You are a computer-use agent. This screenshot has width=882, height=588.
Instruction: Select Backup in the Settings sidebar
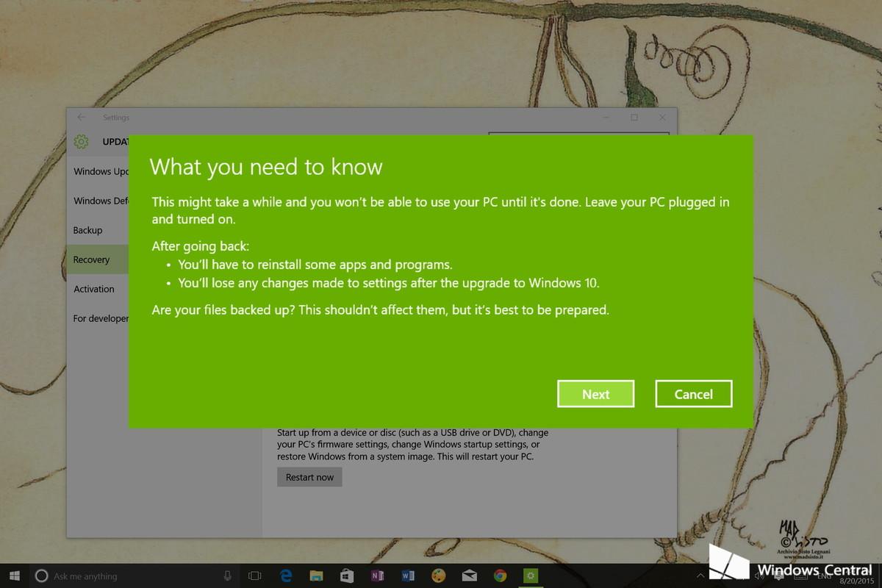click(x=97, y=230)
